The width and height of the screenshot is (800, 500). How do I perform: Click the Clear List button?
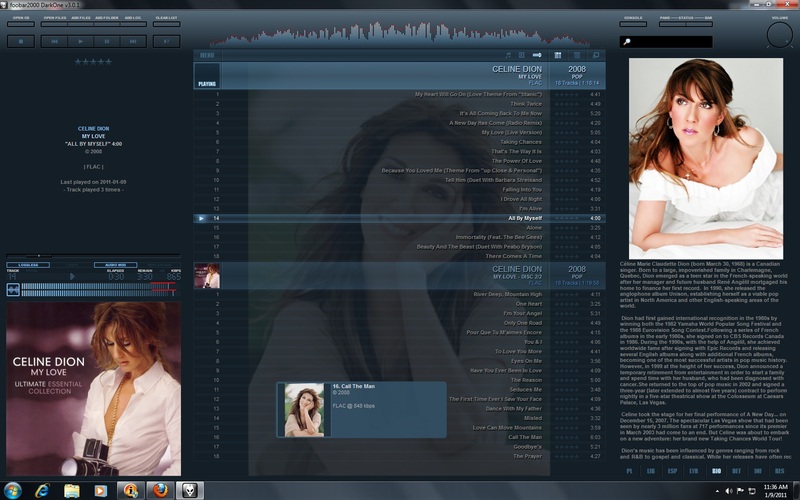(x=166, y=23)
